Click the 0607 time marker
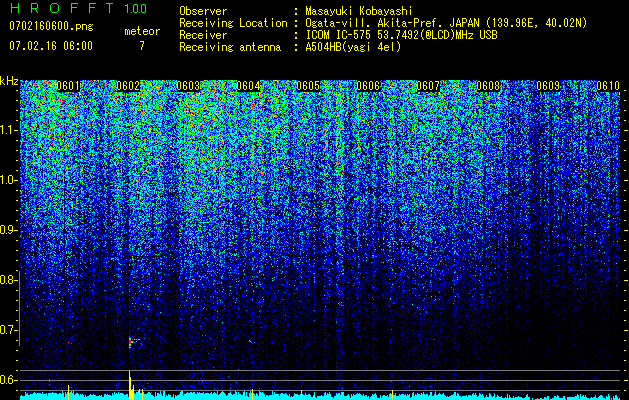 [x=428, y=86]
